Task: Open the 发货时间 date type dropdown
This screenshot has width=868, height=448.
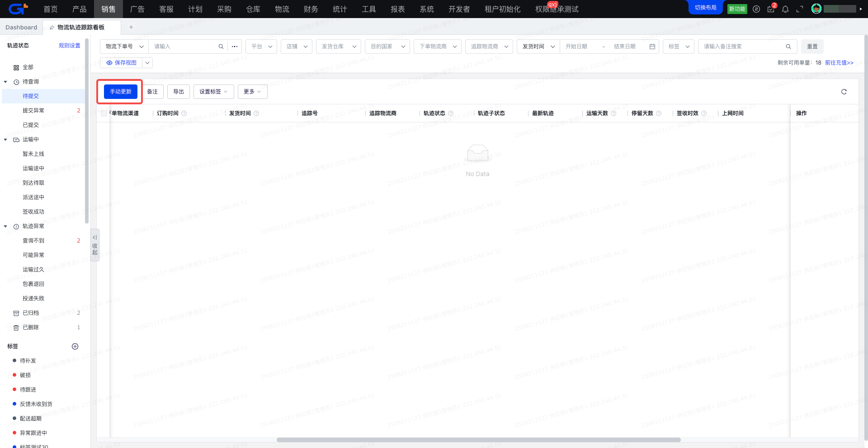Action: pos(538,47)
